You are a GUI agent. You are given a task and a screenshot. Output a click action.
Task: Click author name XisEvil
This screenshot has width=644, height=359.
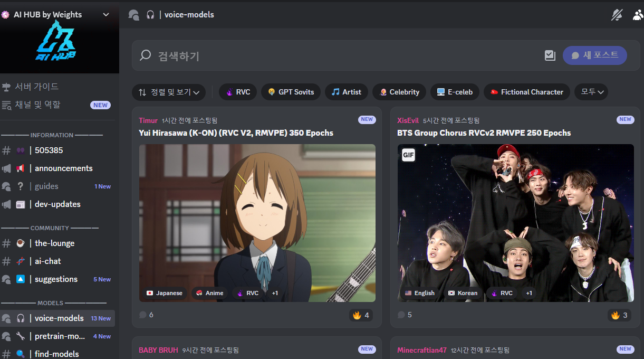[x=408, y=120]
